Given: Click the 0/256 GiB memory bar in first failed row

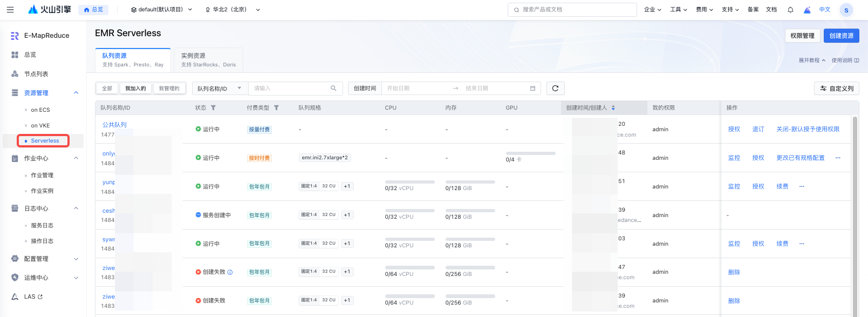Looking at the screenshot, I should (470, 267).
